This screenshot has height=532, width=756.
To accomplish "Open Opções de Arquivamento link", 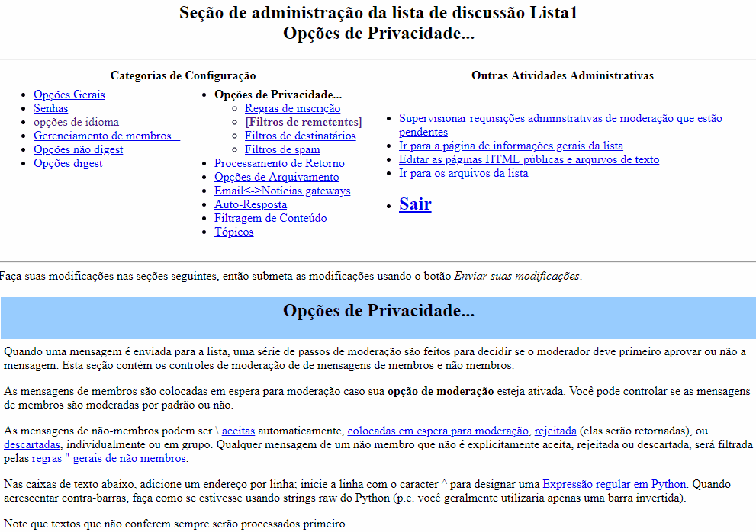I will 276,177.
